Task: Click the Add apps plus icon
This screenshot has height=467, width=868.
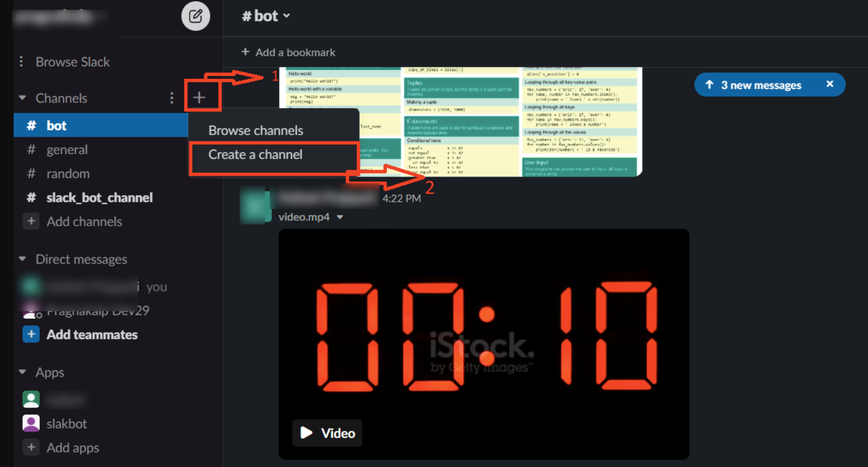Action: click(x=31, y=447)
